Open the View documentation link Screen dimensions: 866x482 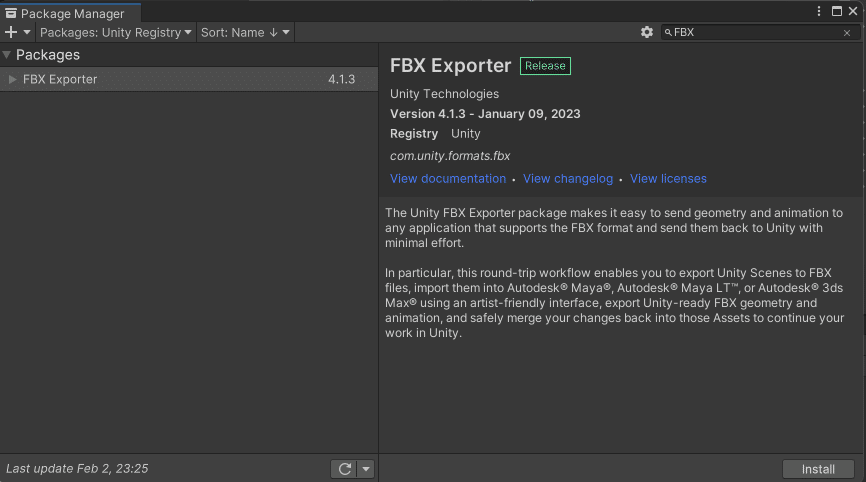(x=448, y=179)
